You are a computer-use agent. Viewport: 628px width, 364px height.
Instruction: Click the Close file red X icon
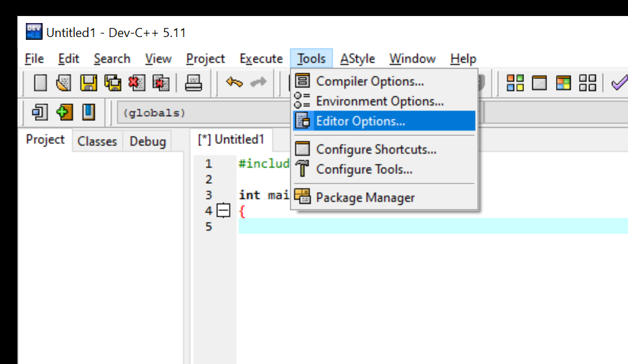pyautogui.click(x=137, y=83)
